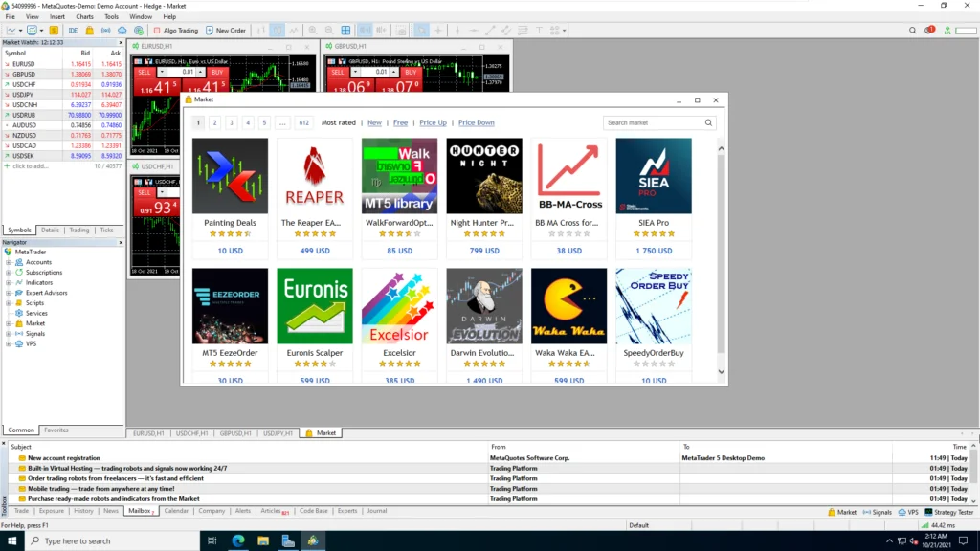
Task: Show only Free products in the Market
Action: click(400, 122)
